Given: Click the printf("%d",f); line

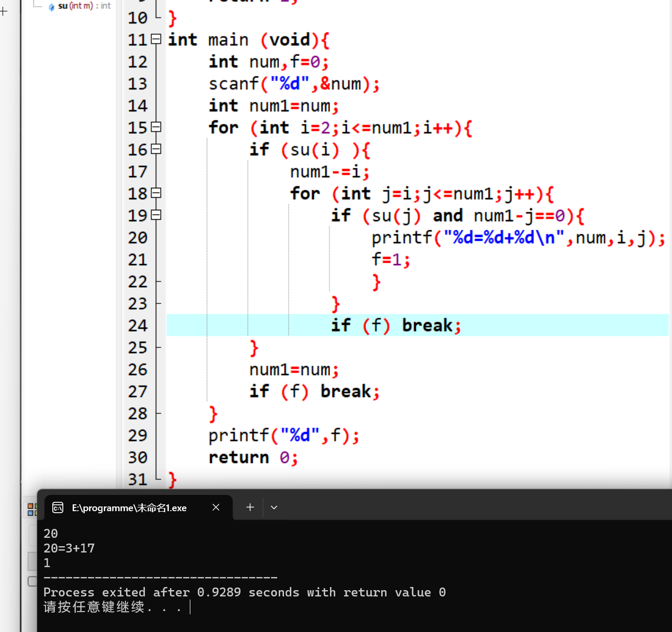Looking at the screenshot, I should click(284, 435).
